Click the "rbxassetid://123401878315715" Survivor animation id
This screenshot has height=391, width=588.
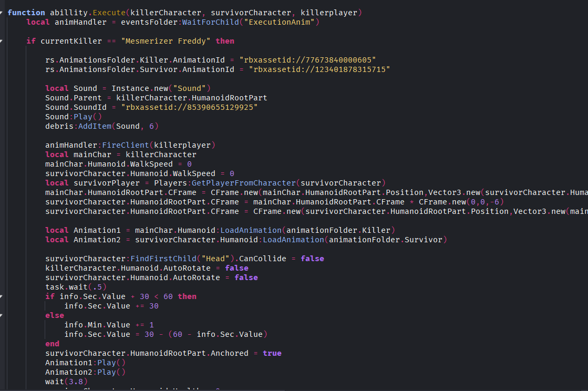coord(319,69)
